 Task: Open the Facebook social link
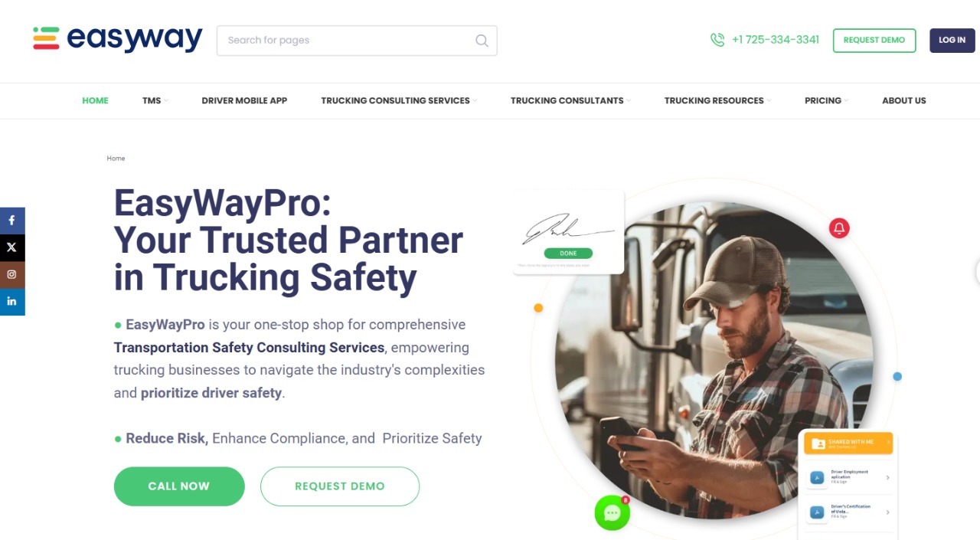pos(12,221)
